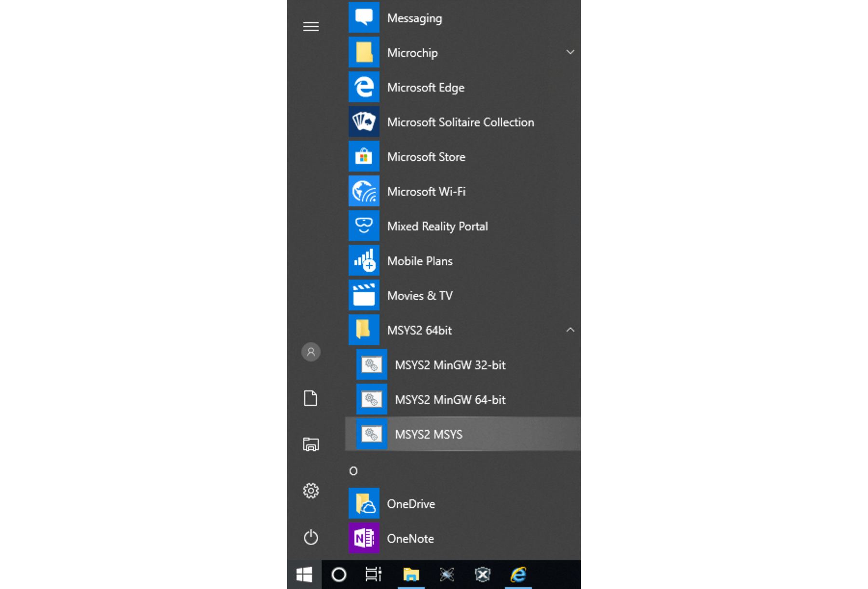
Task: Open File Explorer from the taskbar
Action: pos(411,574)
